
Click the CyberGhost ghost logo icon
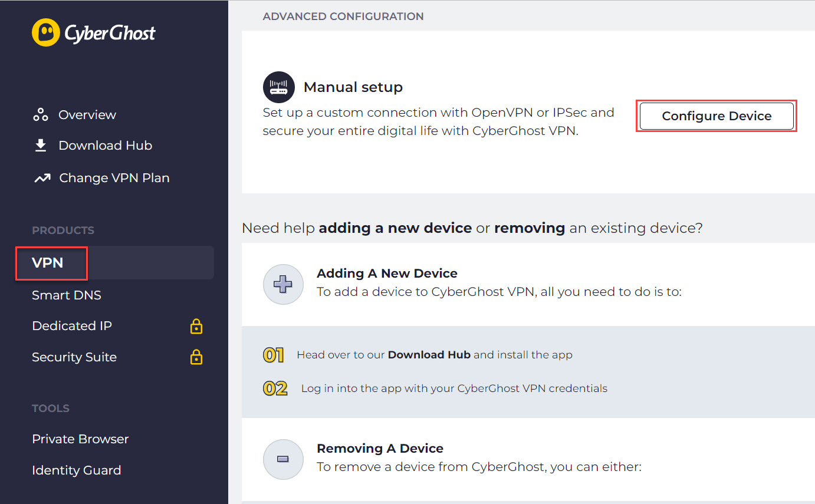(x=45, y=32)
